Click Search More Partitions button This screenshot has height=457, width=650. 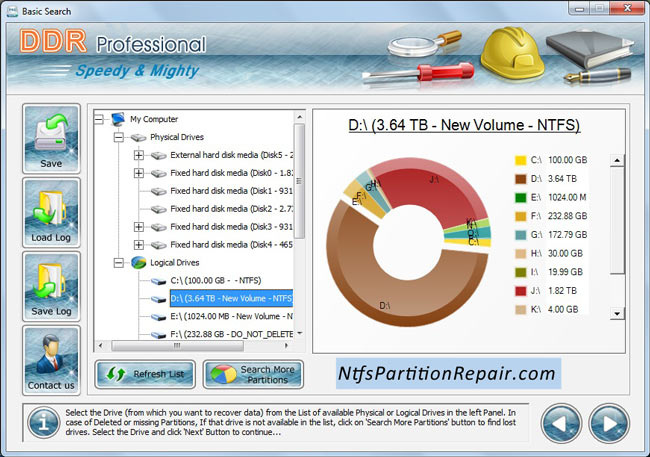[253, 374]
